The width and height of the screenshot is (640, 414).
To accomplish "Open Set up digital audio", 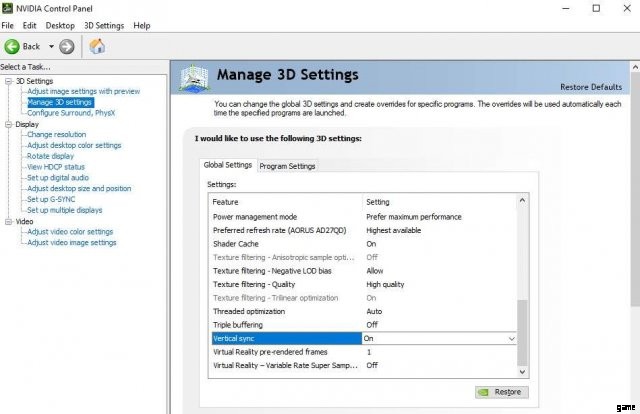I will click(x=58, y=178).
